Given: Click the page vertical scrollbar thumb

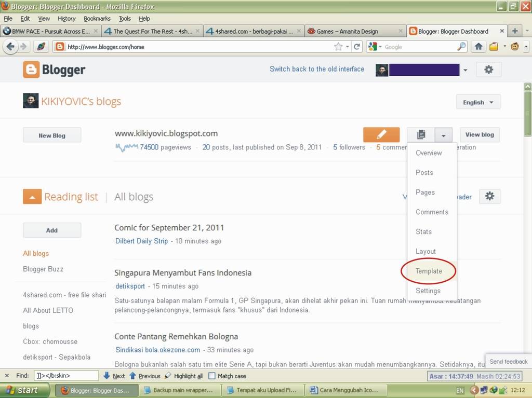Looking at the screenshot, I should click(528, 113).
